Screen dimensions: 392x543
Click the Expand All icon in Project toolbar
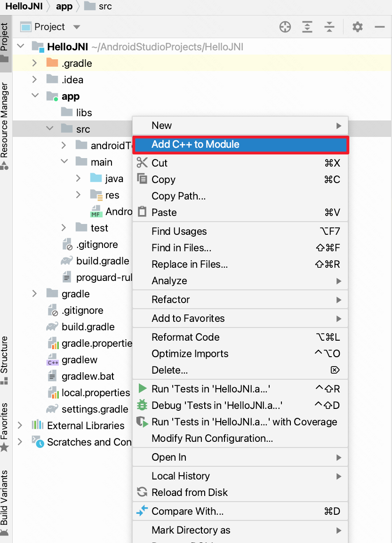(x=307, y=27)
